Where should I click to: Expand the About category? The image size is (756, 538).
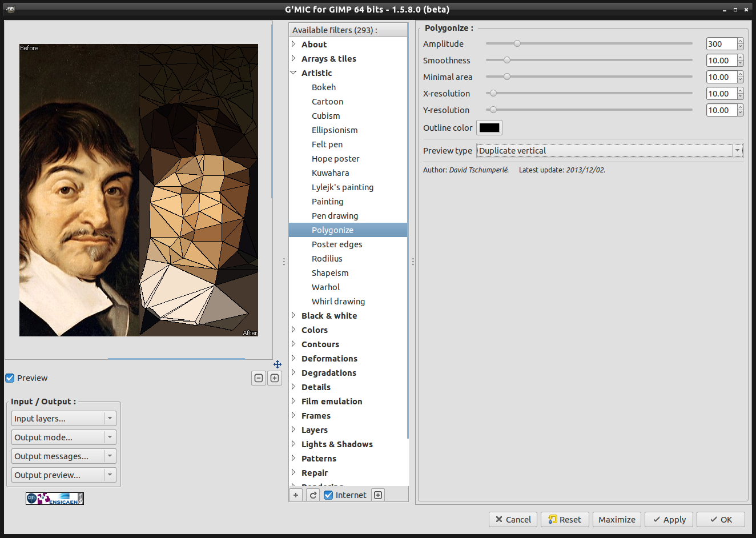coord(293,44)
